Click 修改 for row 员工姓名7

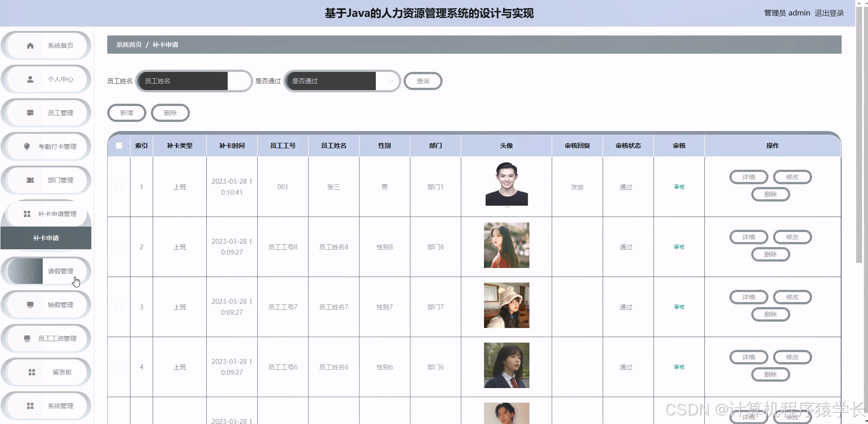(793, 297)
